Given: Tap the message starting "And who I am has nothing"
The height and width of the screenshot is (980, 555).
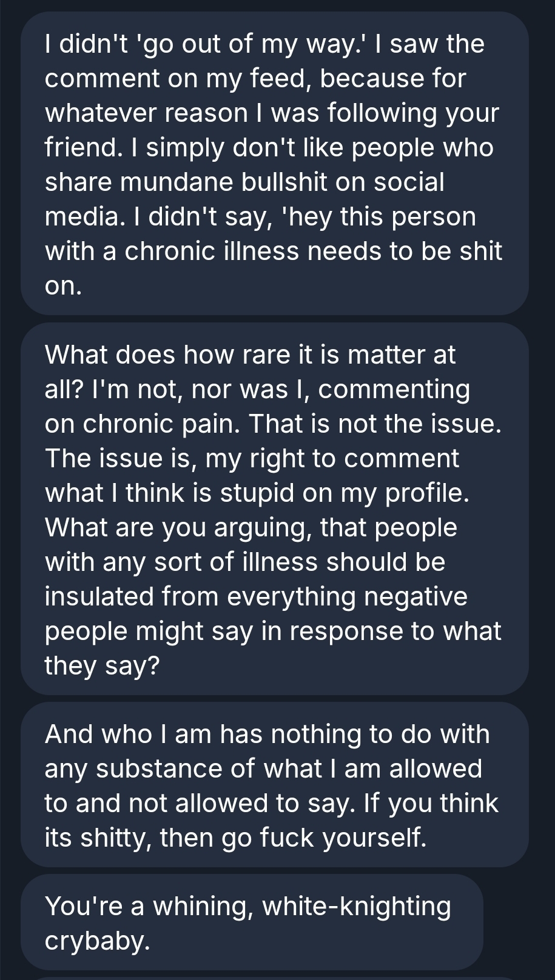Looking at the screenshot, I should tap(274, 785).
